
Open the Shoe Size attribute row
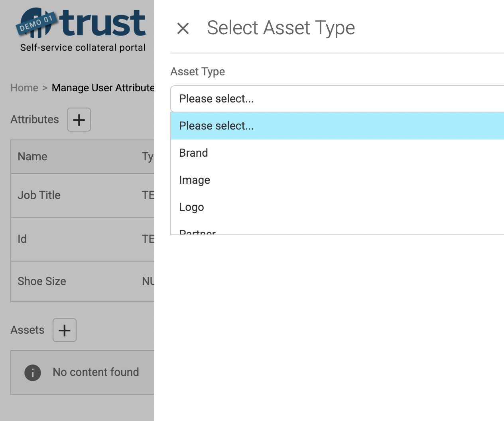(42, 281)
